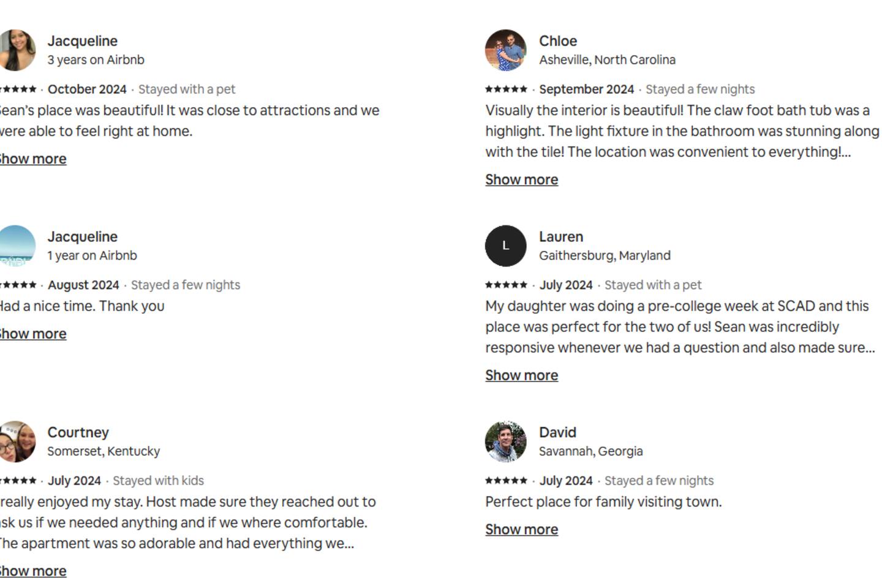Show more of Lauren's SCAD review
Image resolution: width=882 pixels, height=588 pixels.
coord(521,375)
